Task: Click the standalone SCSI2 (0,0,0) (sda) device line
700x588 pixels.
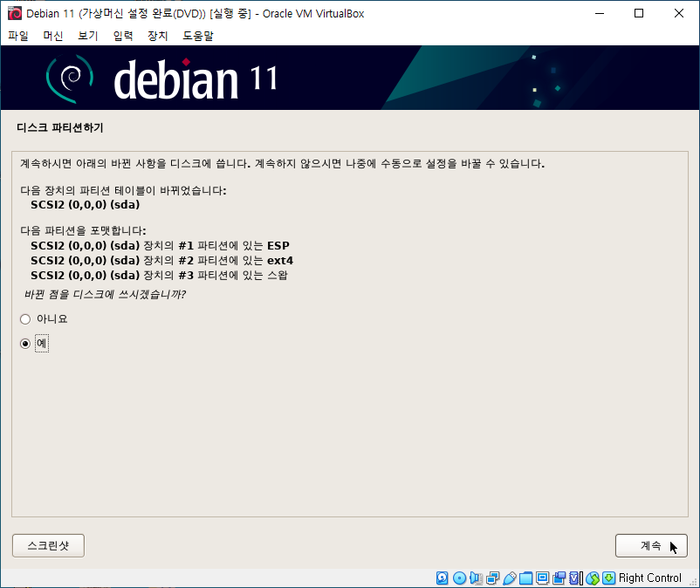Action: click(86, 205)
